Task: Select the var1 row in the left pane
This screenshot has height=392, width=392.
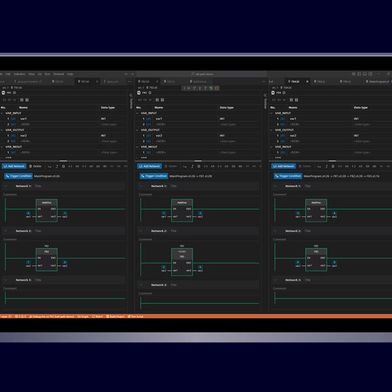Action: [64, 119]
